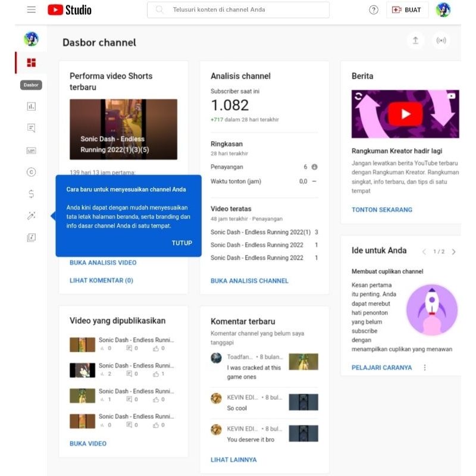The width and height of the screenshot is (476, 476).
Task: Open the Monetization dollar icon in the sidebar
Action: coord(31,193)
